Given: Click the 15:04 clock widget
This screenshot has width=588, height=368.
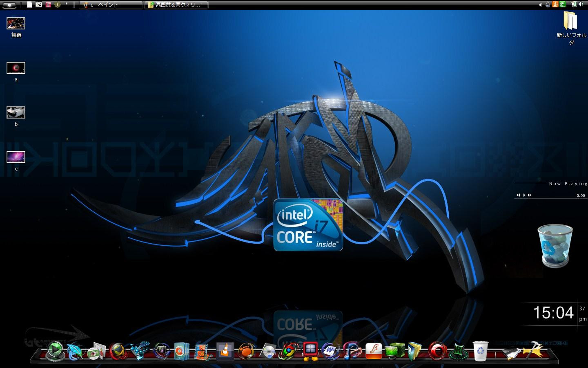Looking at the screenshot, I should point(553,313).
